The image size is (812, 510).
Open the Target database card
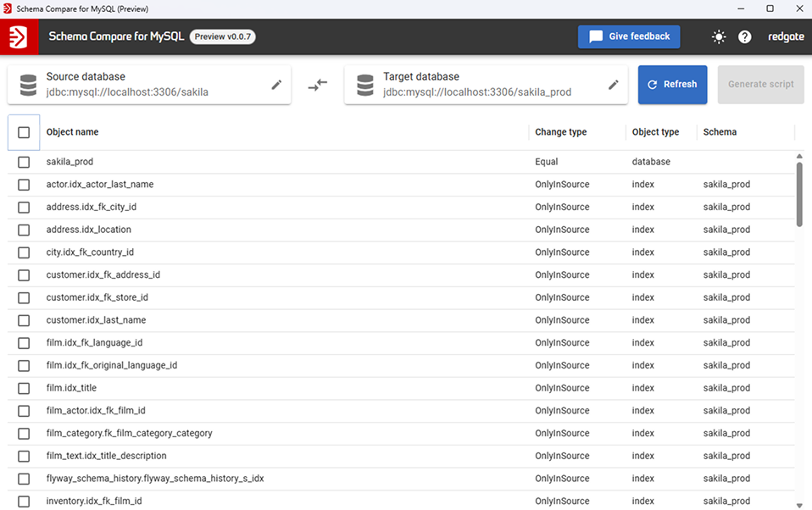(x=486, y=85)
